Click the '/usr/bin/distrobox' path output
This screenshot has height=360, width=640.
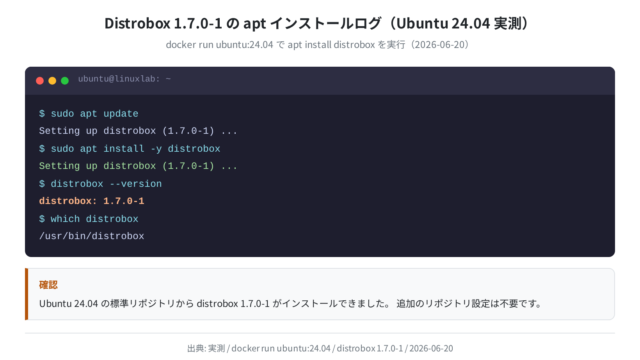[x=91, y=236]
